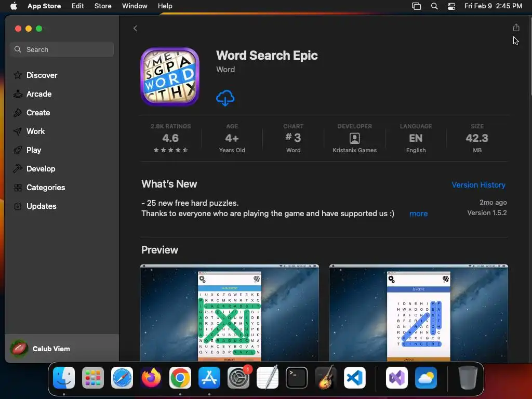Go back using the chevron arrow
Viewport: 532px width, 399px height.
coord(135,28)
